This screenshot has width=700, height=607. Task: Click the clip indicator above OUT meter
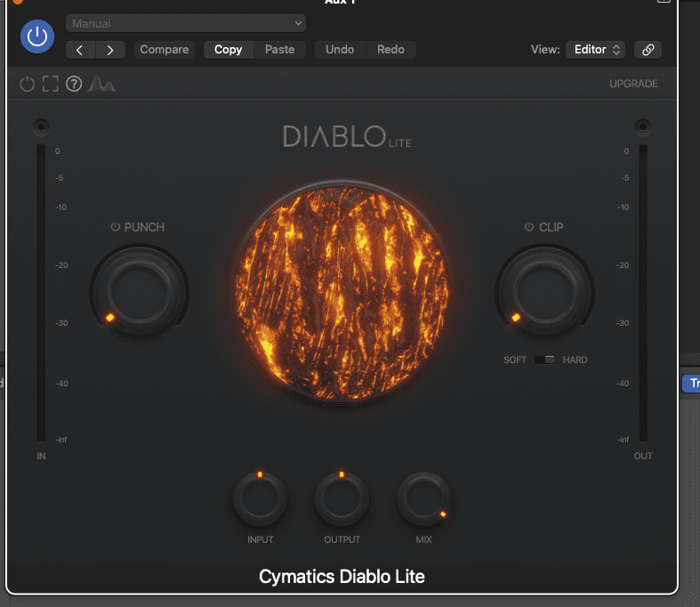coord(643,127)
